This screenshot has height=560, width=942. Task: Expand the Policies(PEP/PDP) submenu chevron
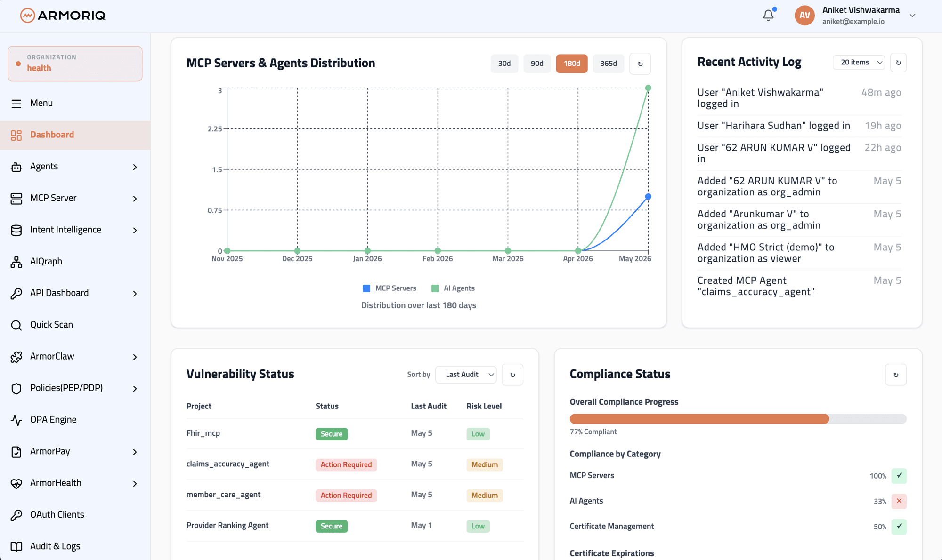[135, 389]
